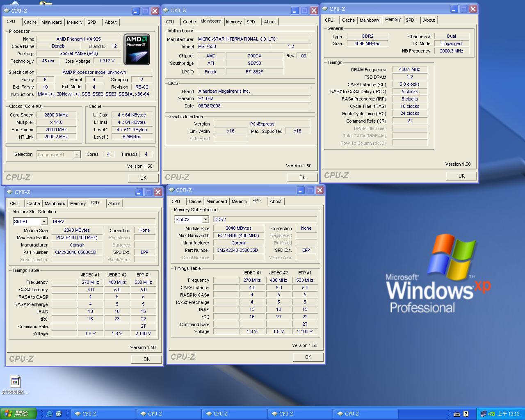Click Part Number CM2X2048-8500C5D in Slot #1 window
Image resolution: width=525 pixels, height=420 pixels.
coord(77,252)
